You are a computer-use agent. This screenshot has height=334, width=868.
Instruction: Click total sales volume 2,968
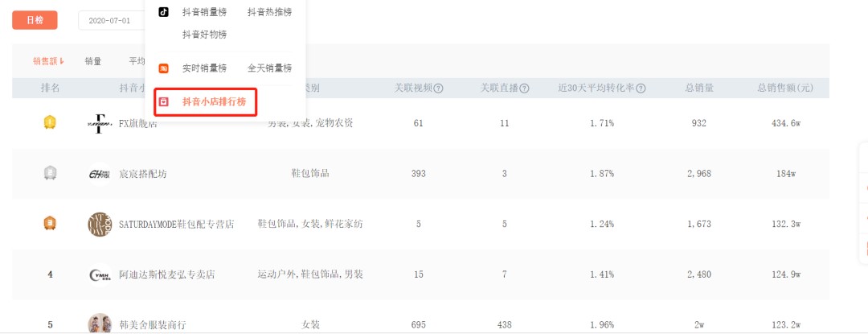(x=698, y=174)
